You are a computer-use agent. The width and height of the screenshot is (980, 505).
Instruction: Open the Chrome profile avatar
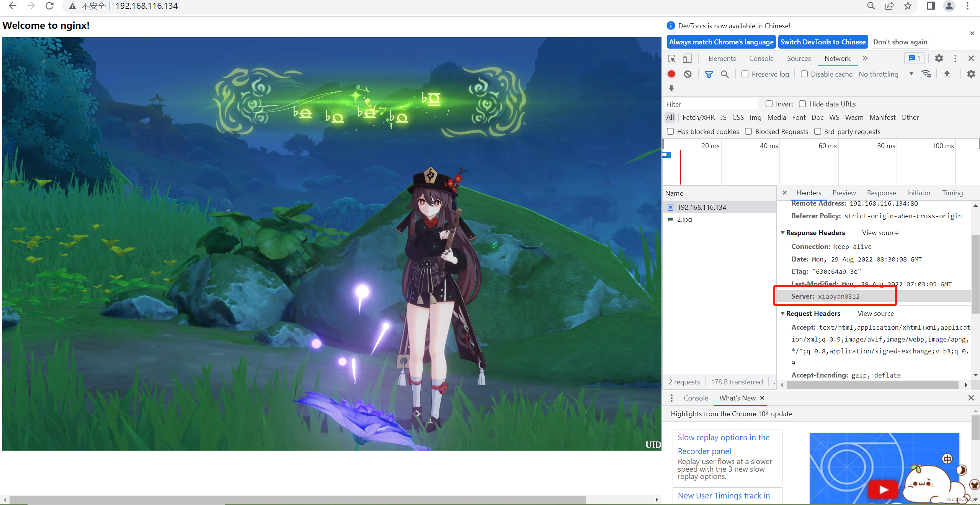coord(949,6)
